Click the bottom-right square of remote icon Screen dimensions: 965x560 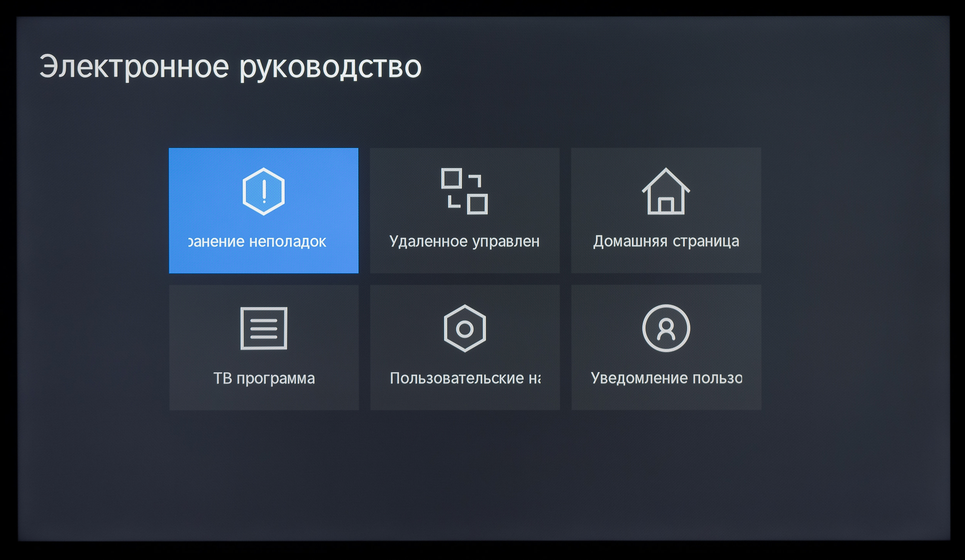coord(477,204)
